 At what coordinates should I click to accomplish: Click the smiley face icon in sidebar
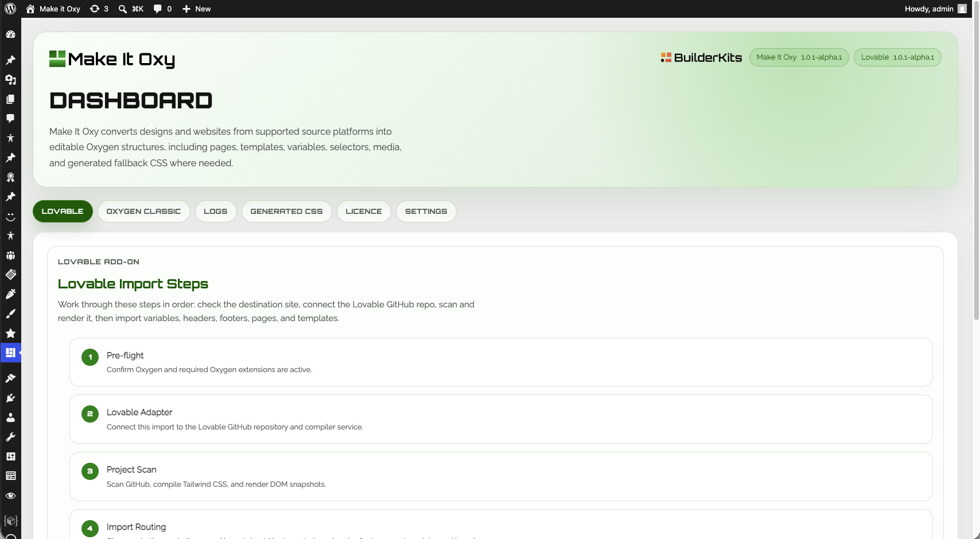[x=10, y=216]
